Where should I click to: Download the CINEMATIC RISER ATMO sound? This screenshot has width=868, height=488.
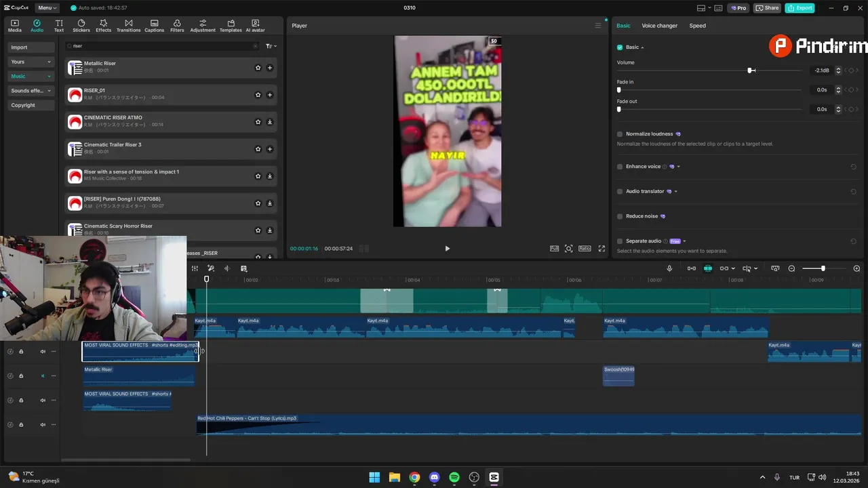(x=270, y=122)
